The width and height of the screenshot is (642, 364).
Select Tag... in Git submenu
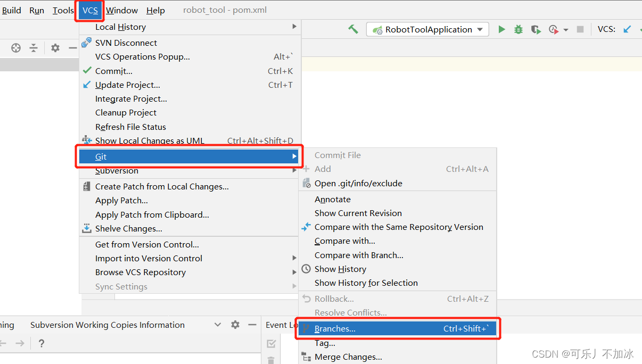[398, 343]
